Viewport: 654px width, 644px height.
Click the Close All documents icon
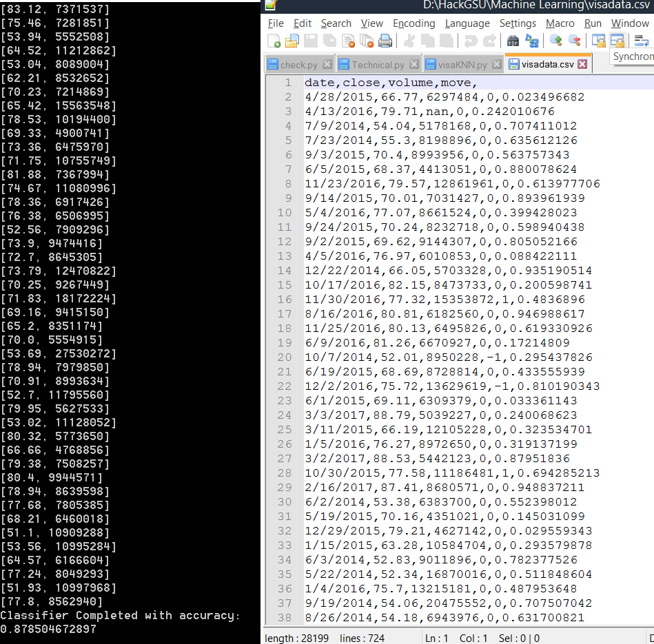coord(367,41)
